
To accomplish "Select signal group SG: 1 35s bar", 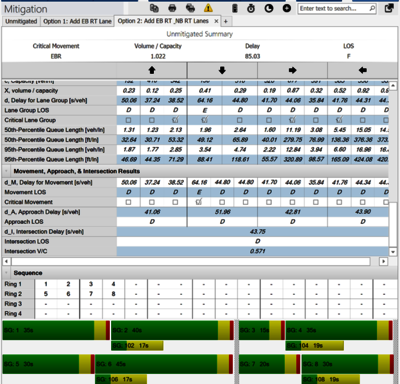I will pyautogui.click(x=56, y=330).
